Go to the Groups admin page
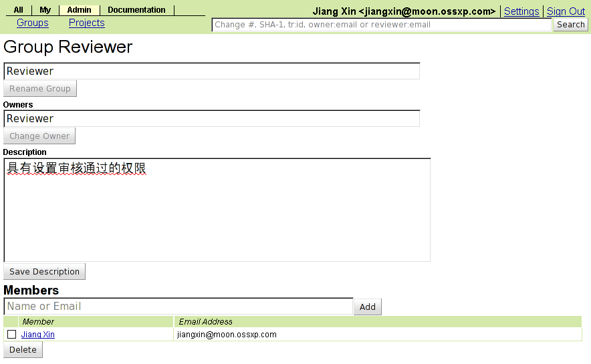 [x=33, y=23]
